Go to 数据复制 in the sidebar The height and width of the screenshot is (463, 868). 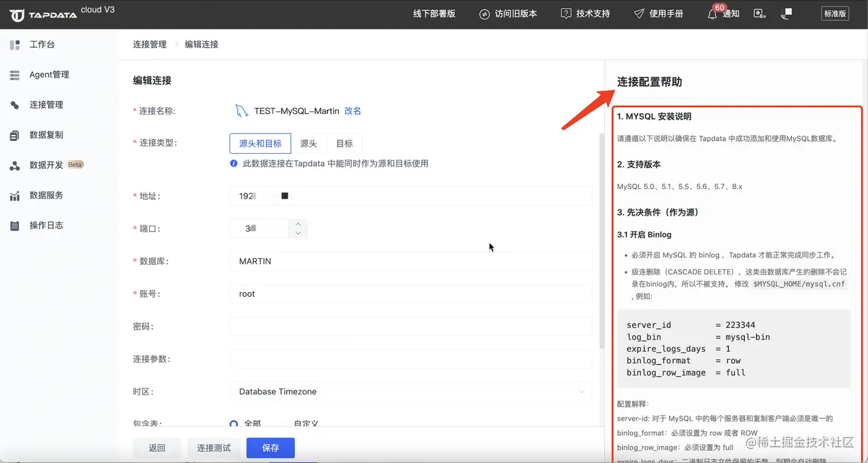point(46,135)
